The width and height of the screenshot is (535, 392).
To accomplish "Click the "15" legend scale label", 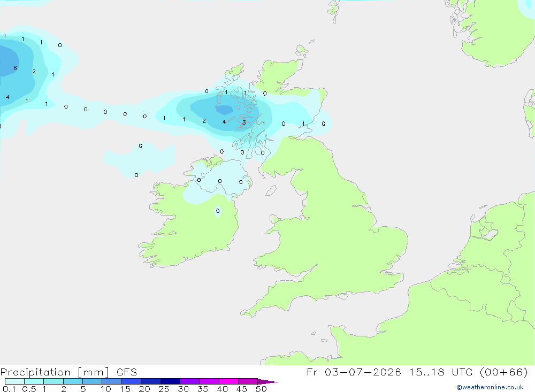I will coord(125,389).
